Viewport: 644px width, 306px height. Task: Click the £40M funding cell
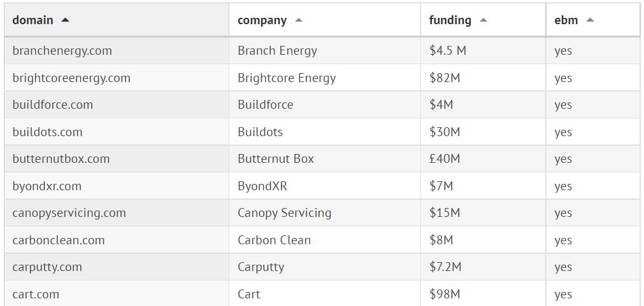[445, 159]
